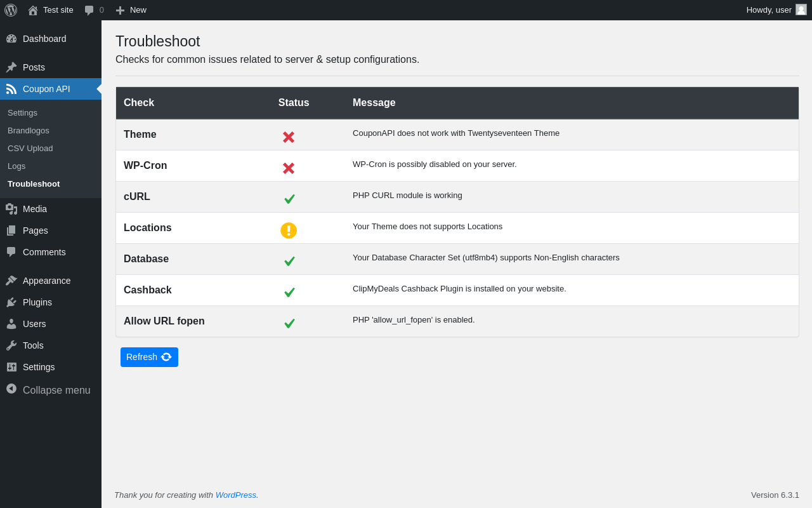Open Coupon API Settings submenu
This screenshot has width=812, height=508.
22,113
